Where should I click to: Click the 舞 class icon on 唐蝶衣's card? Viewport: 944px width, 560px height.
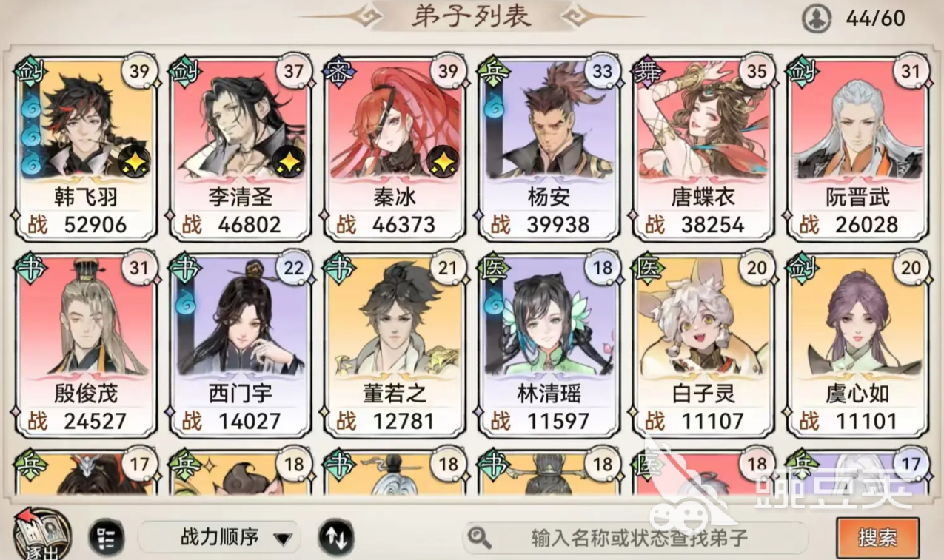coord(644,72)
